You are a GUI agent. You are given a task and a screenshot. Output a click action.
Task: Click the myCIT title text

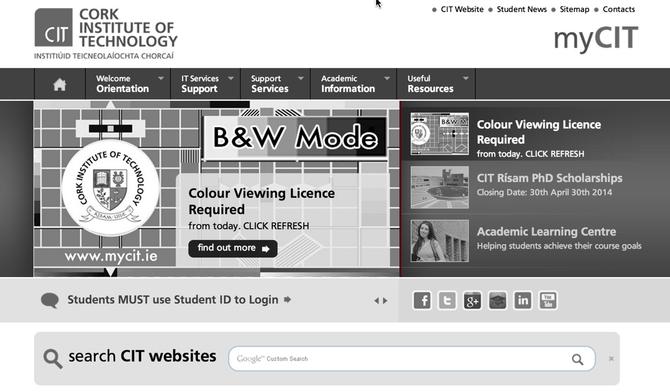coord(596,38)
